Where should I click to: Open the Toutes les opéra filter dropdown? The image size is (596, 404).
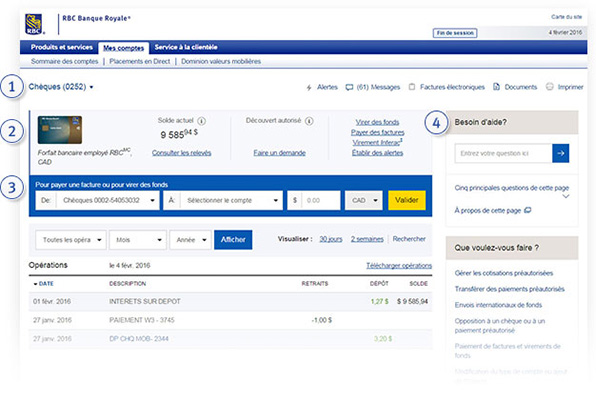tap(71, 240)
